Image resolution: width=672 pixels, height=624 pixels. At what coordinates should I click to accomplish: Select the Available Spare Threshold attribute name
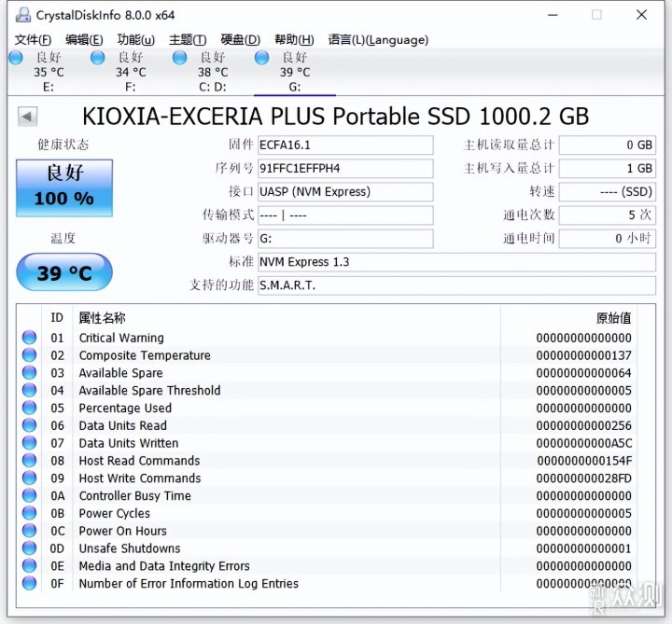(149, 391)
